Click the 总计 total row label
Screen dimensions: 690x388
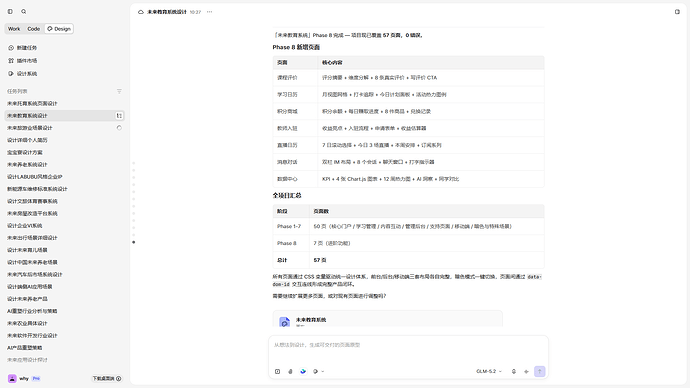(x=291, y=260)
